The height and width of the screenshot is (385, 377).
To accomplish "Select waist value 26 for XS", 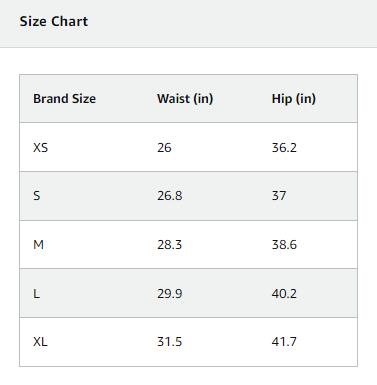I will 164,147.
